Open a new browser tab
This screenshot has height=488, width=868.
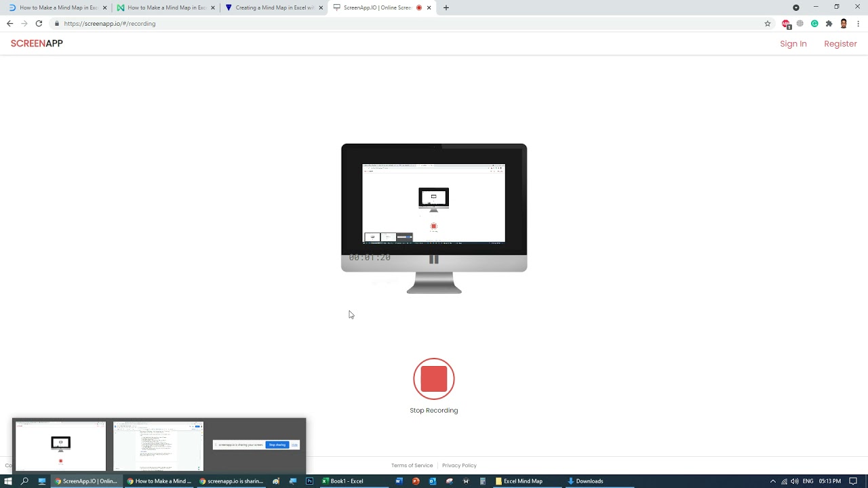[446, 7]
